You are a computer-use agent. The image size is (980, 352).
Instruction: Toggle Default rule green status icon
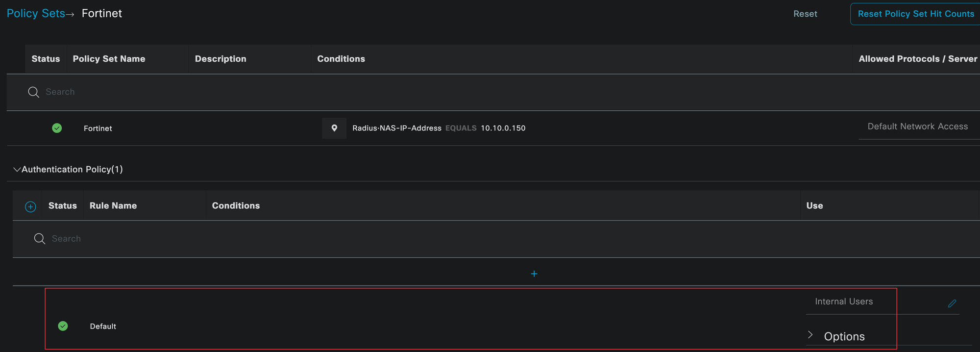point(63,326)
